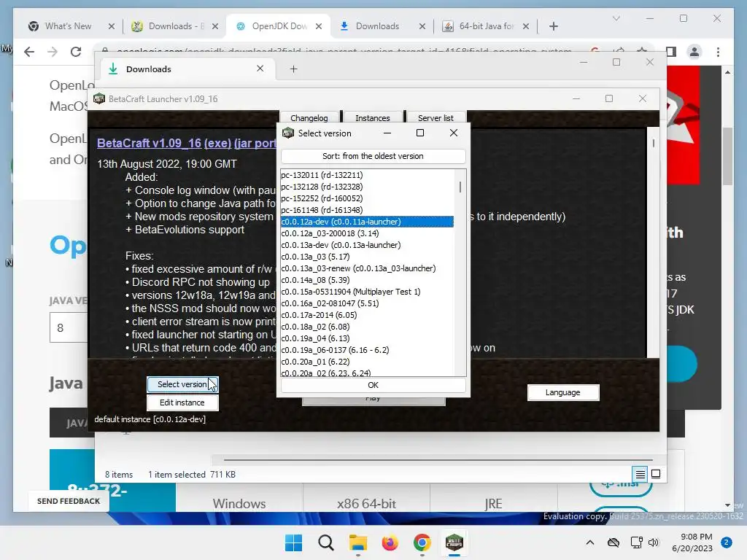Maximize the Select version dialog

420,133
